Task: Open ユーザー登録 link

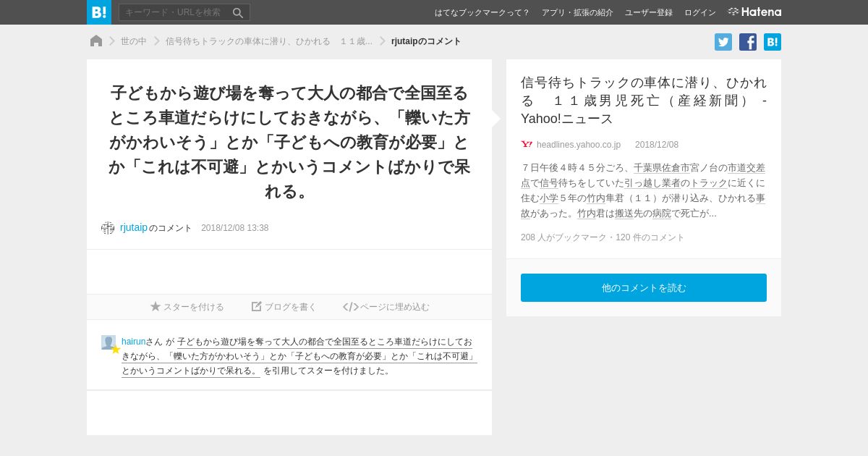Action: 649,12
